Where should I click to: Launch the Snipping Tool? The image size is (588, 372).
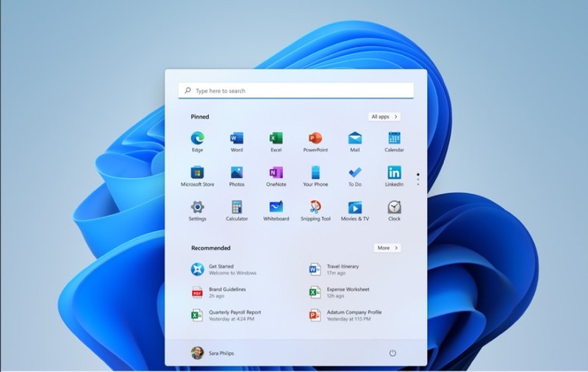pos(315,211)
